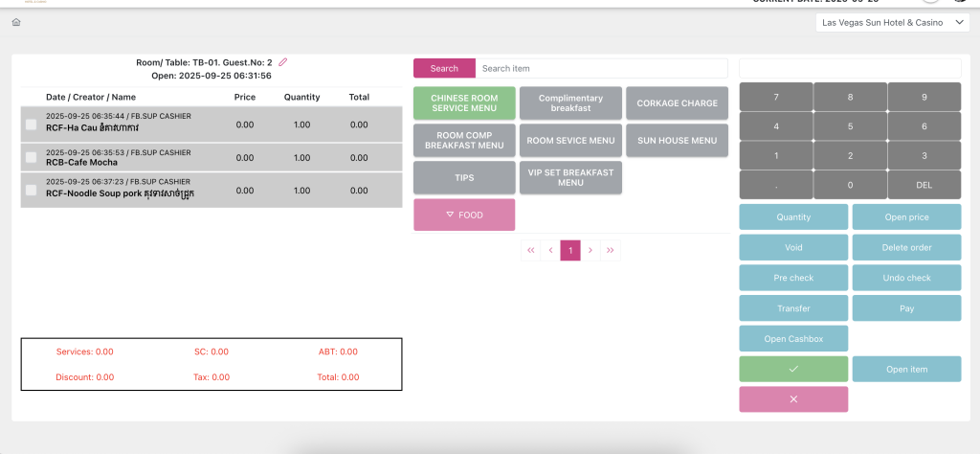Click the Search item input field
This screenshot has height=454, width=980.
601,69
